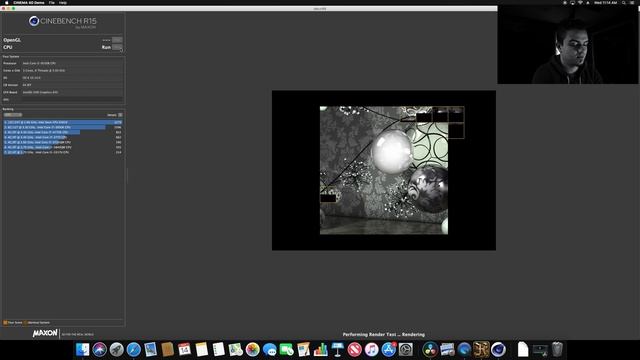Open the Trash in the Dock
This screenshot has width=640, height=360.
tap(557, 350)
